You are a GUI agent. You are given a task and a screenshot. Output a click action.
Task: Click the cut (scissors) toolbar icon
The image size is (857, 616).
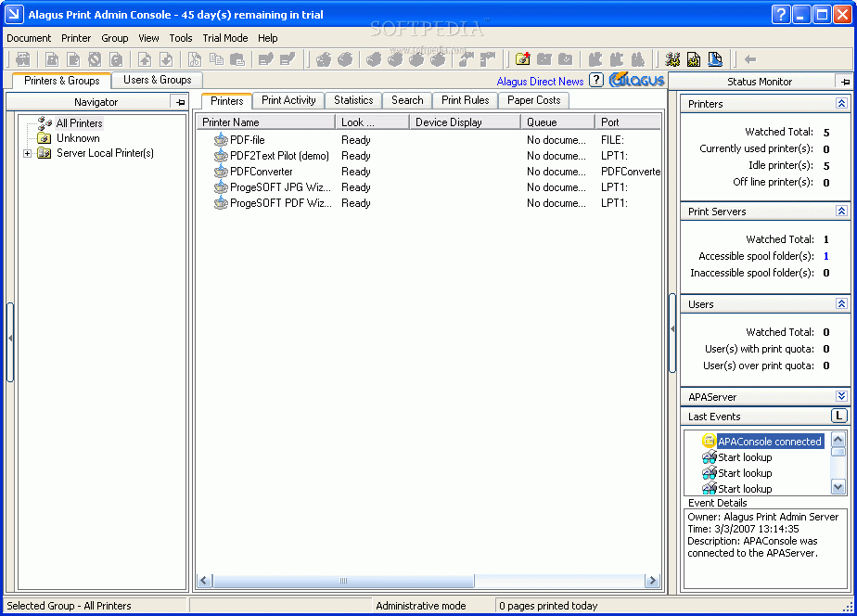pos(195,59)
